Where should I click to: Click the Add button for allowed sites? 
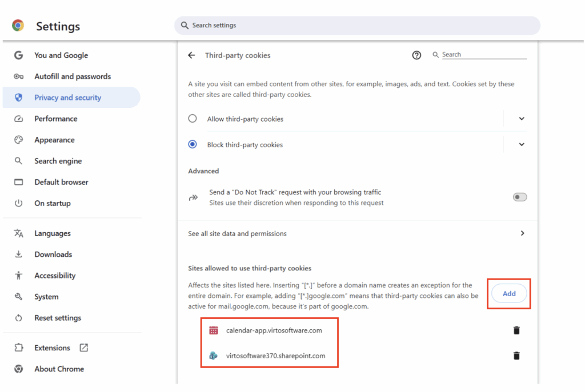click(x=508, y=294)
